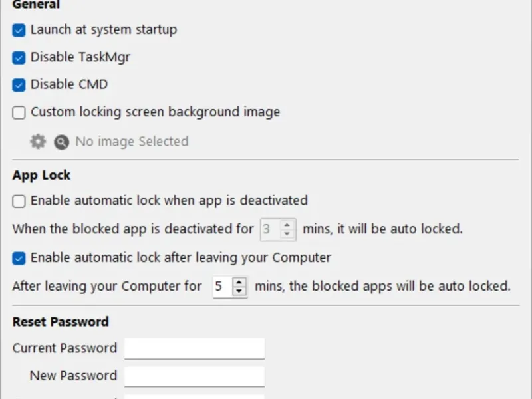Click the Reset Password section heading

pos(61,322)
